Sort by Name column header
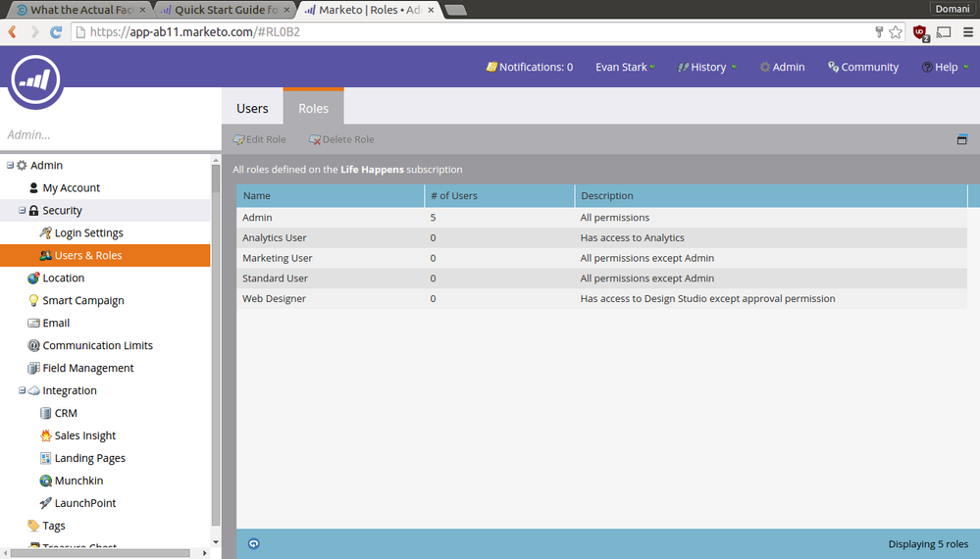This screenshot has width=980, height=559. 330,195
